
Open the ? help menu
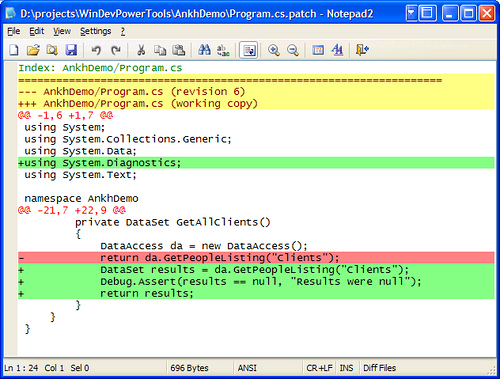click(123, 31)
